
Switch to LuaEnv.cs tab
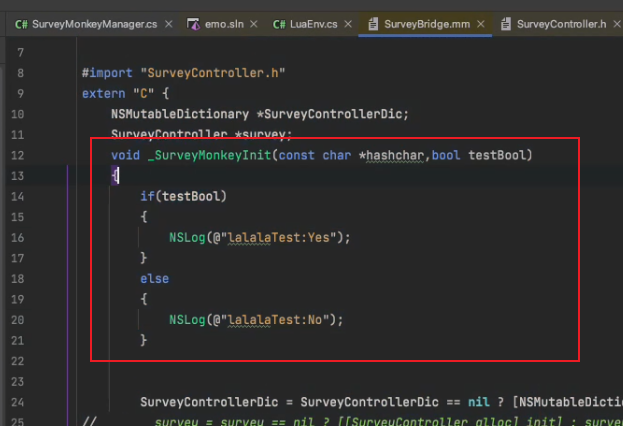point(313,24)
